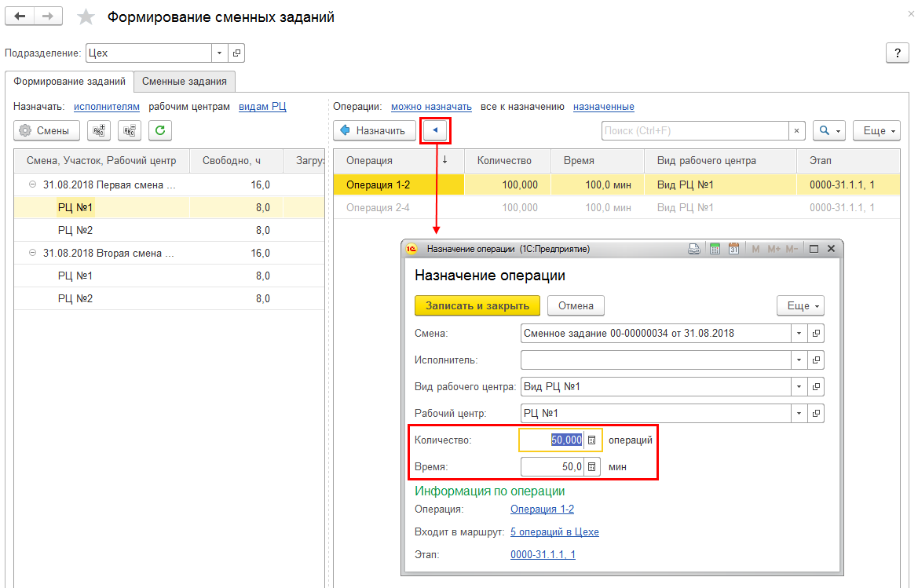Click the Цех department field
This screenshot has width=918, height=588.
(x=148, y=53)
